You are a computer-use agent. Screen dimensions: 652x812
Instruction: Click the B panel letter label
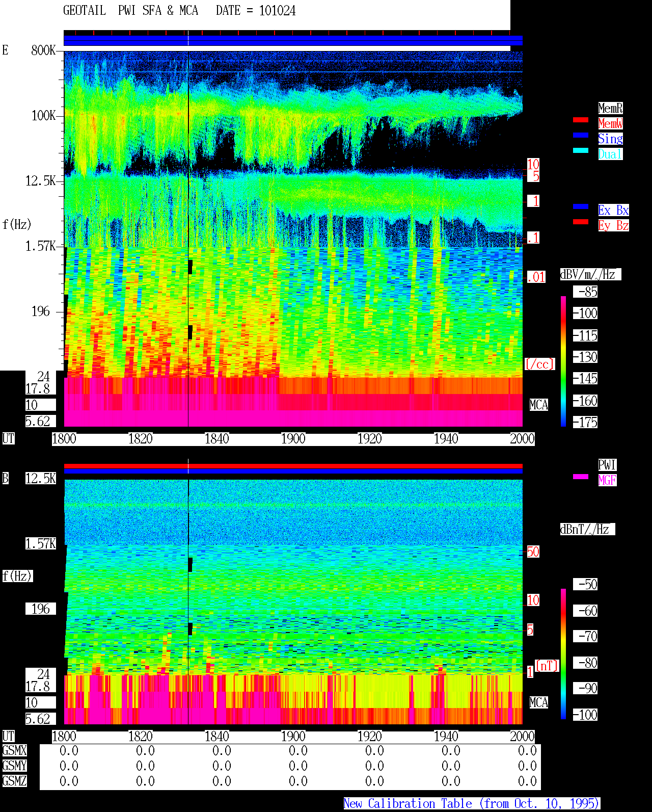click(x=5, y=478)
